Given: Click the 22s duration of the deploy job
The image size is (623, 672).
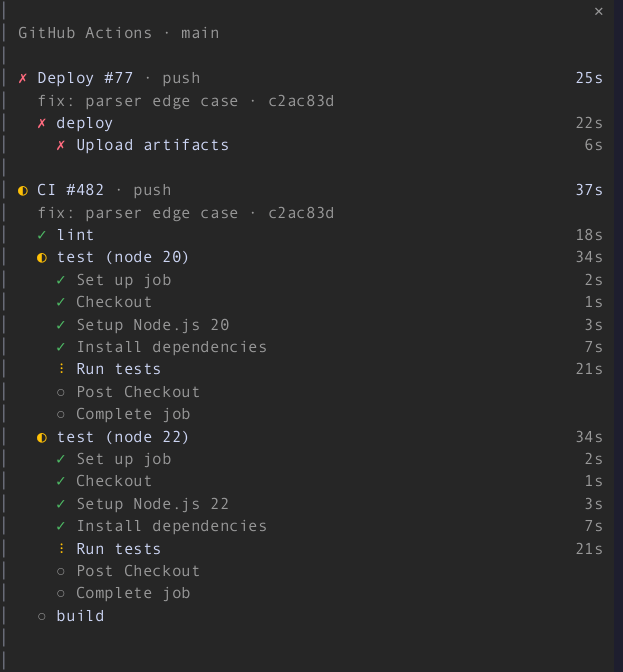Looking at the screenshot, I should coord(589,123).
